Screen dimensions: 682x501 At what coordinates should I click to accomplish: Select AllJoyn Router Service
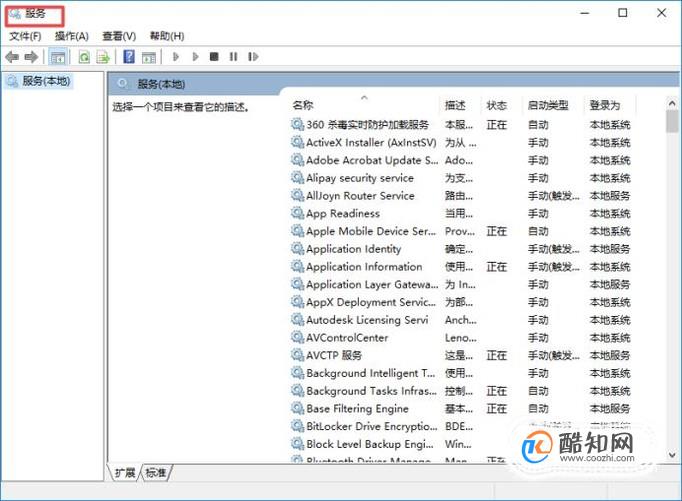click(461, 196)
